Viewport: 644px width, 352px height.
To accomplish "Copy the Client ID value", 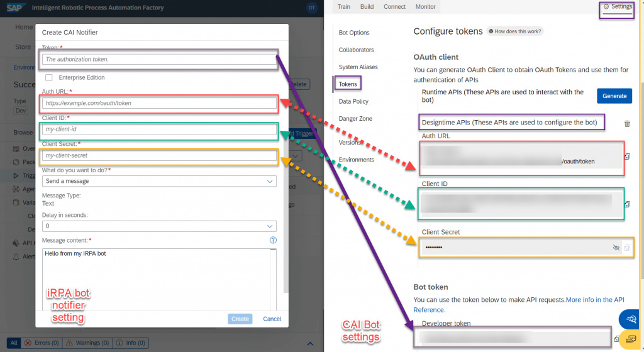I will coord(627,204).
